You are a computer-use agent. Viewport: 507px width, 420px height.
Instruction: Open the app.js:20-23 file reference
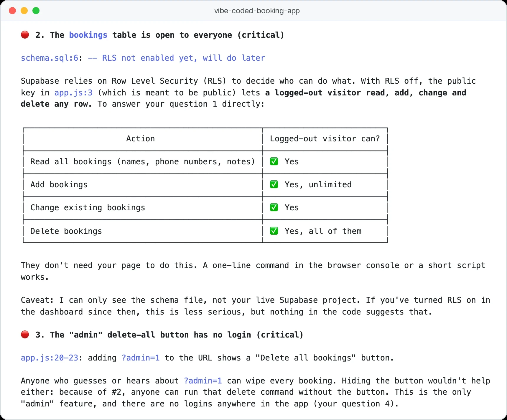pyautogui.click(x=50, y=358)
